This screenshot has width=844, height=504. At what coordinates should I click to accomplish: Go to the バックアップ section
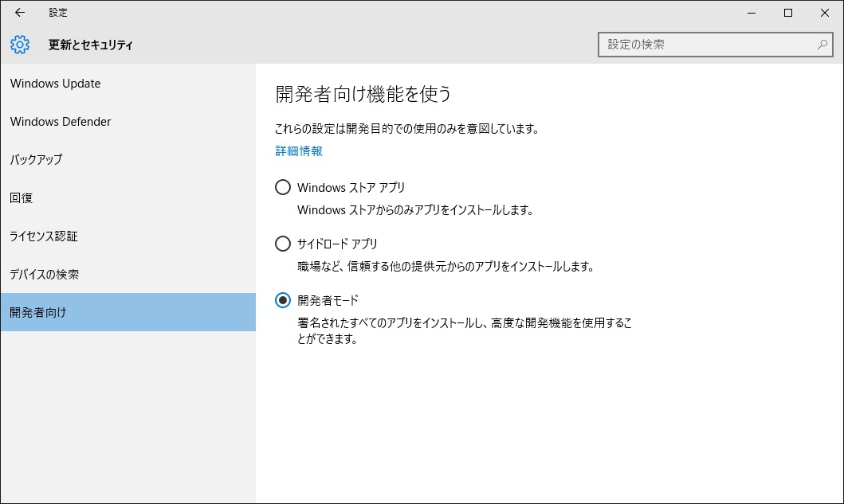tap(36, 160)
